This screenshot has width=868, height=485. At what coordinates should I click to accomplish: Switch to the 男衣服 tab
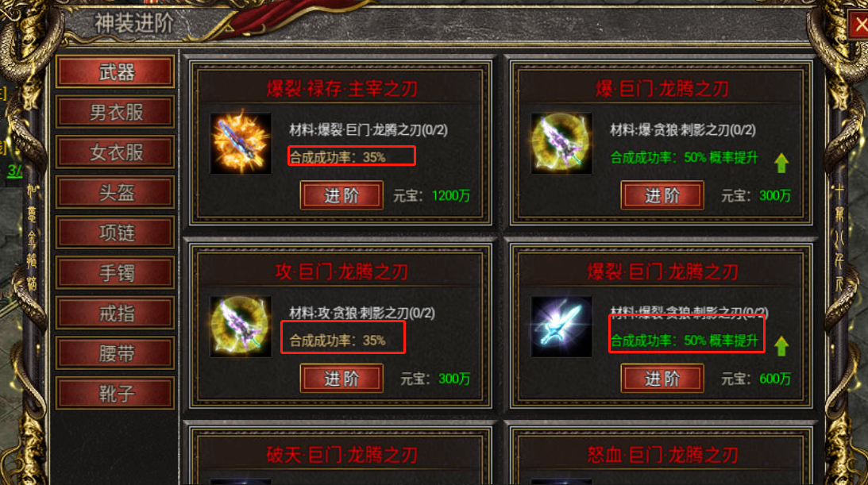(x=116, y=112)
